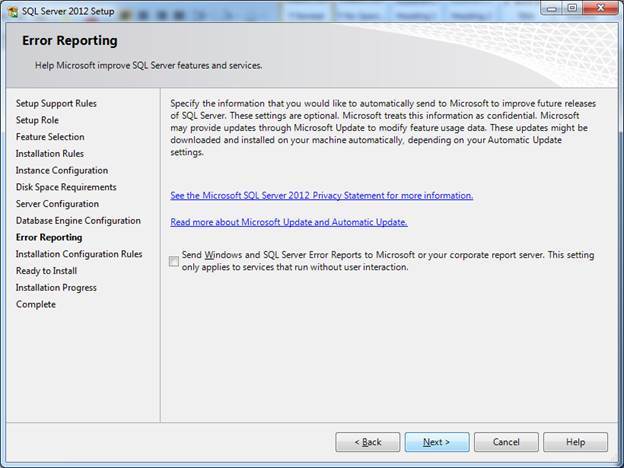Select the bold Error Reporting step in the sidebar

click(x=49, y=237)
